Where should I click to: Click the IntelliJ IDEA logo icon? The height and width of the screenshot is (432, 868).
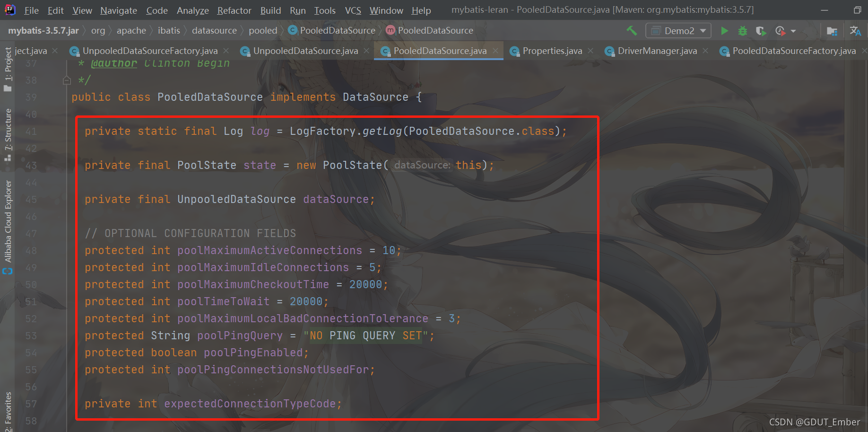(x=9, y=9)
